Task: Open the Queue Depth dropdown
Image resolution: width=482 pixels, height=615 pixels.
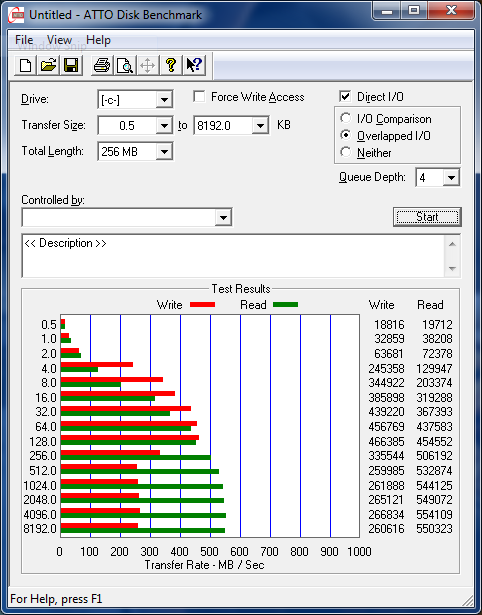Action: click(451, 178)
